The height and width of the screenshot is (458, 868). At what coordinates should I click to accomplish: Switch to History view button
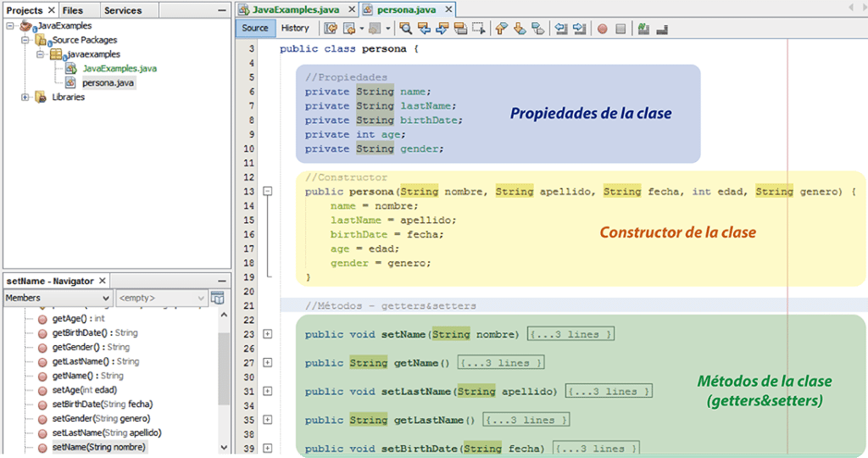[295, 28]
